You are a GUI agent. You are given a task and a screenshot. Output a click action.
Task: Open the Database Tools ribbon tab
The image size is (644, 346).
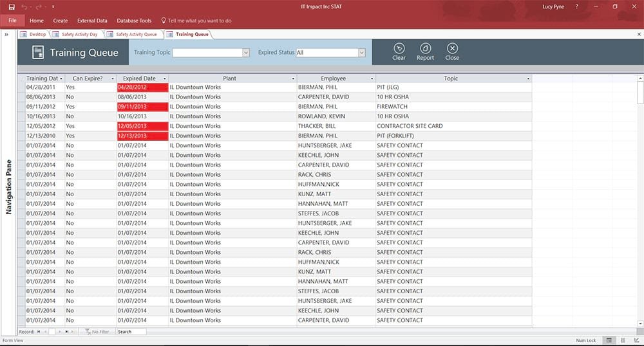click(x=134, y=21)
